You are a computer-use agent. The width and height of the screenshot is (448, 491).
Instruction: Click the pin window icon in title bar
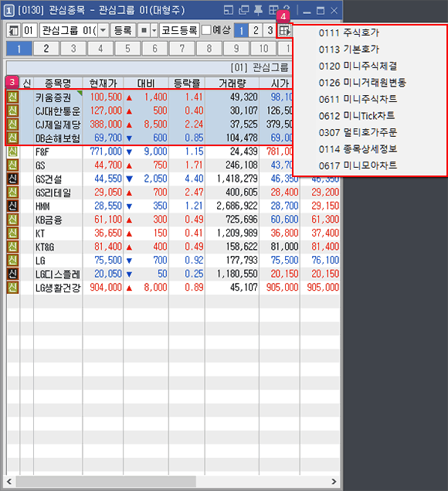258,10
